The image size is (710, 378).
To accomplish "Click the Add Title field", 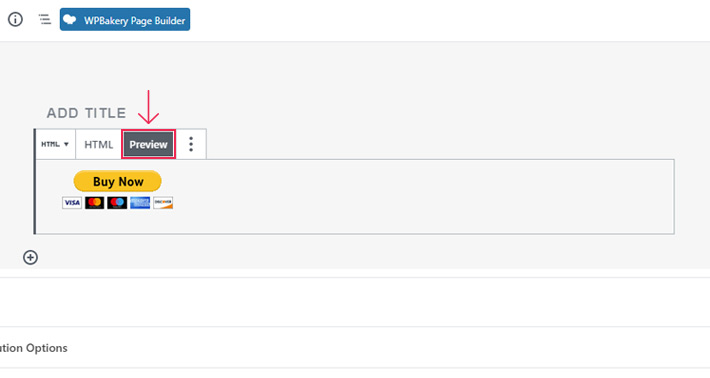I will [x=86, y=113].
